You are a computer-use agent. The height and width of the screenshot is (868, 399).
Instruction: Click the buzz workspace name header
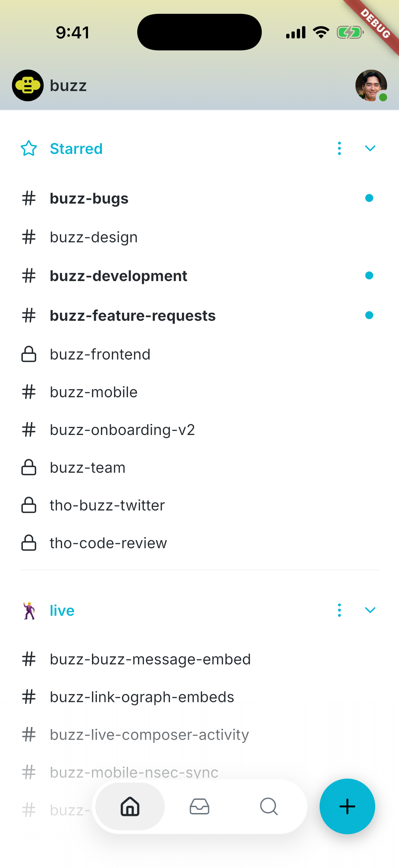coord(68,86)
